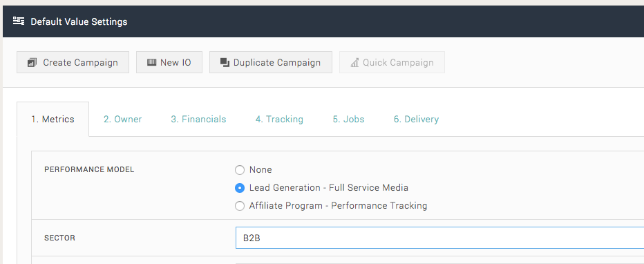Screen dimensions: 644x264
Task: Click the Create Campaign button label
Action: click(80, 62)
